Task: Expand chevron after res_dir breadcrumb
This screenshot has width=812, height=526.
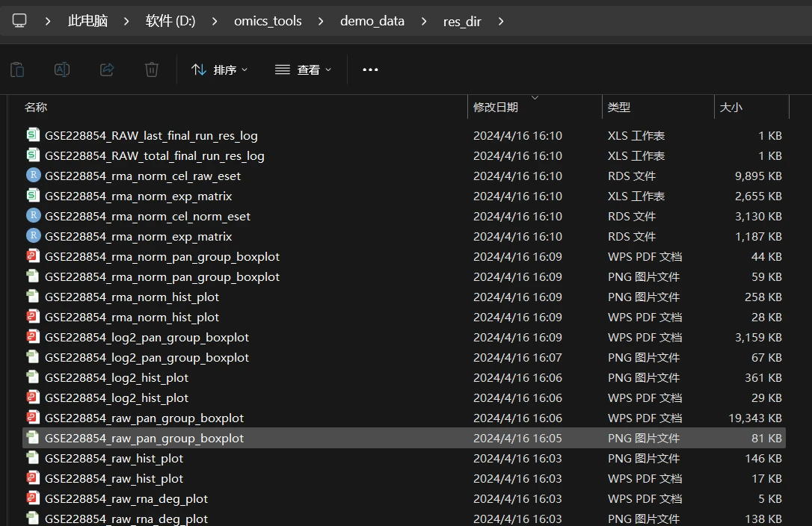Action: [500, 21]
